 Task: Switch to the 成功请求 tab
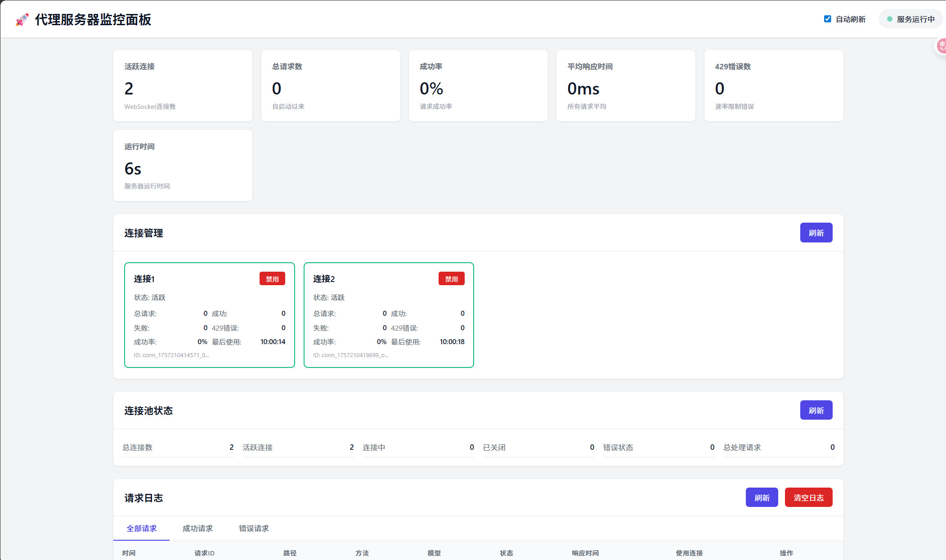[197, 529]
